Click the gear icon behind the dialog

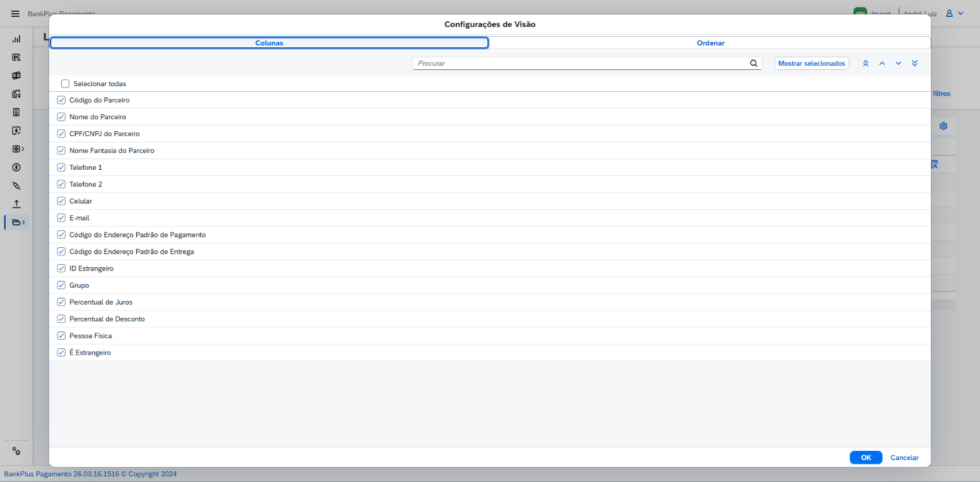[x=943, y=126]
